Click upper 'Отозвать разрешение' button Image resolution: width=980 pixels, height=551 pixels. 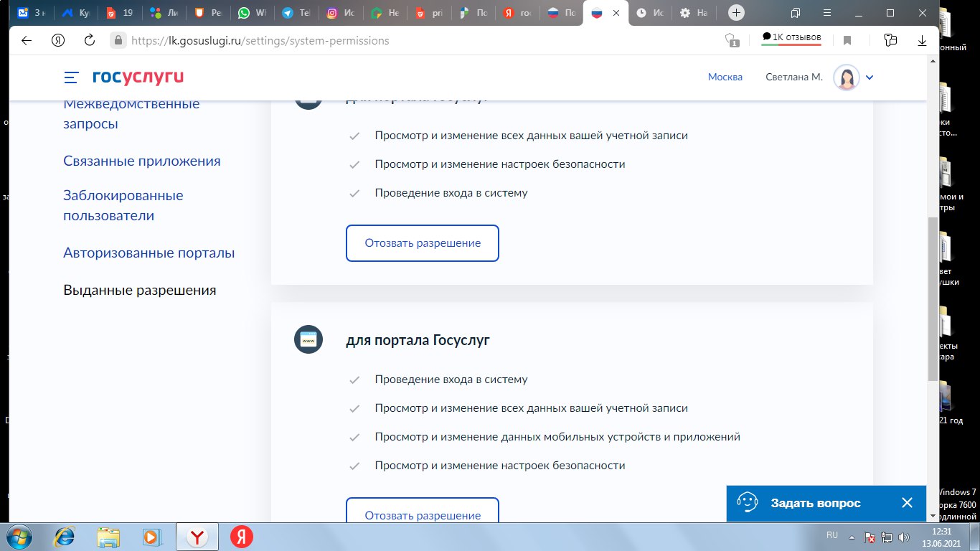(x=423, y=243)
